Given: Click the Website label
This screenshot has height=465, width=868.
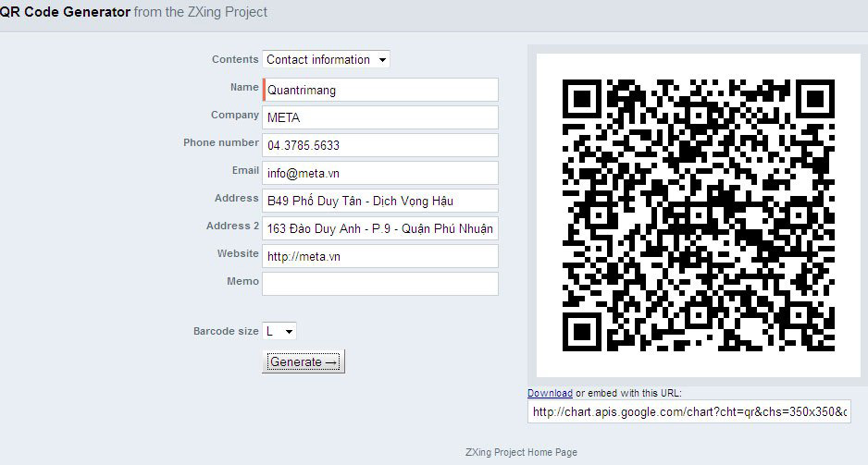Looking at the screenshot, I should (x=238, y=253).
